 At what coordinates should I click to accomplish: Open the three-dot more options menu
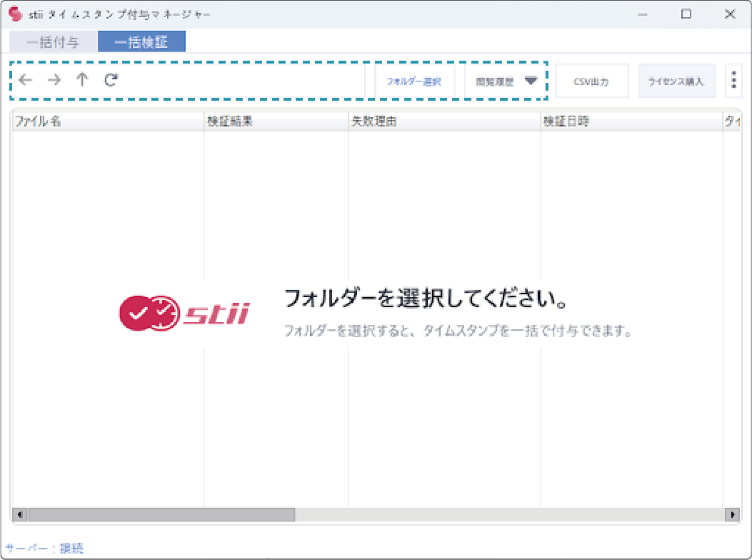(733, 81)
